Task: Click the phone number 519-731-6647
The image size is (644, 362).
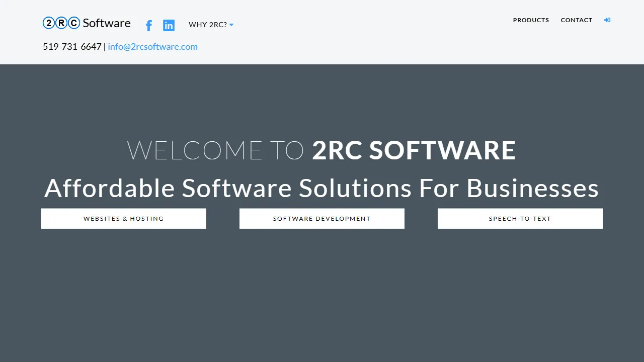Action: [72, 46]
